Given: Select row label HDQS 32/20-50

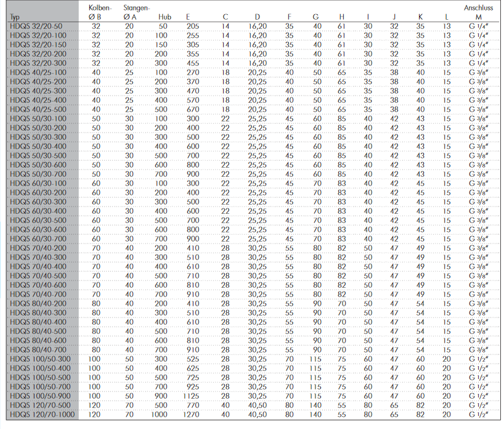Looking at the screenshot, I should point(37,27).
